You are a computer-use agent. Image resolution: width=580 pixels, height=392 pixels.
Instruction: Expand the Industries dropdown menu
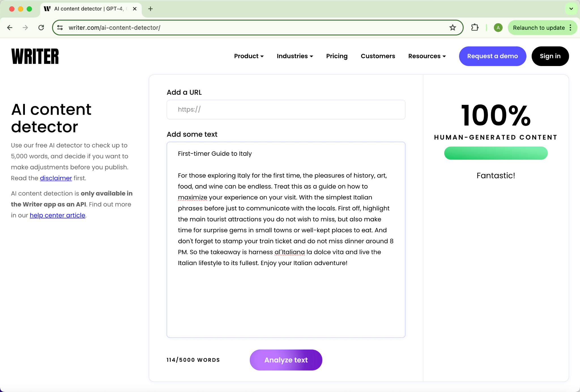(x=295, y=56)
